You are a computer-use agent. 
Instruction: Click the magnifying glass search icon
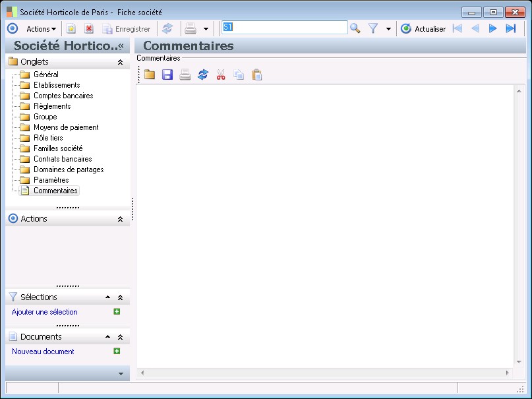(355, 28)
